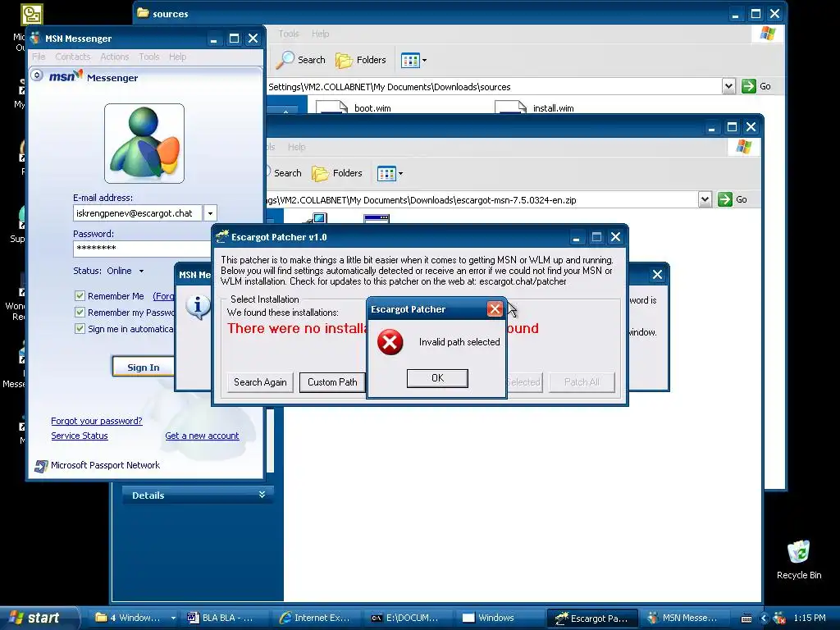Open the e-mail address dropdown arrow
The width and height of the screenshot is (840, 630).
pyautogui.click(x=210, y=213)
